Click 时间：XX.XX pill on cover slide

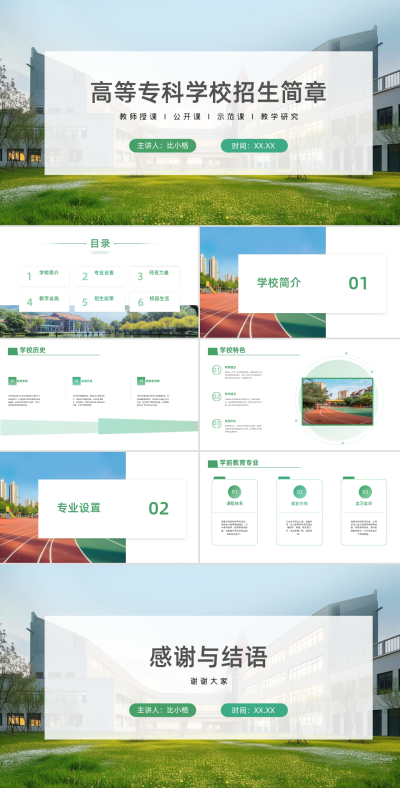(x=254, y=146)
